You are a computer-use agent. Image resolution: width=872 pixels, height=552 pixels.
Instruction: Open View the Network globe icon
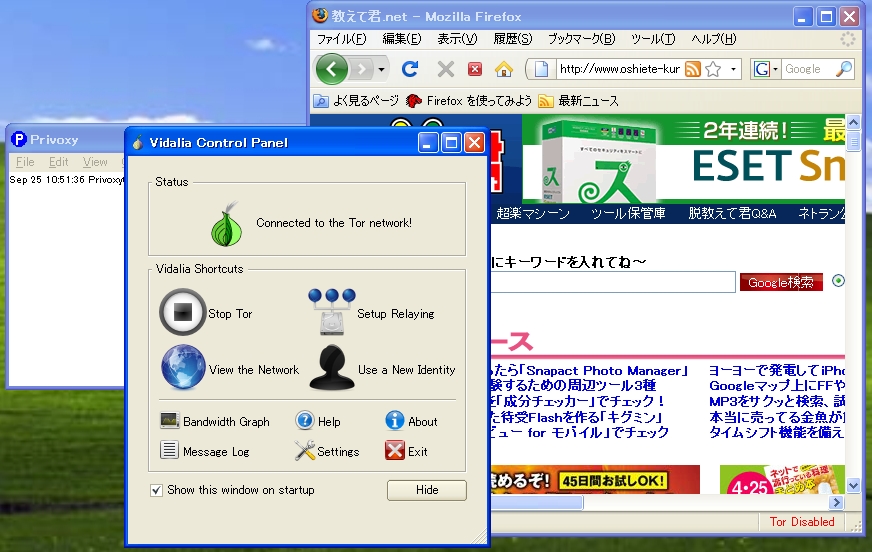183,367
